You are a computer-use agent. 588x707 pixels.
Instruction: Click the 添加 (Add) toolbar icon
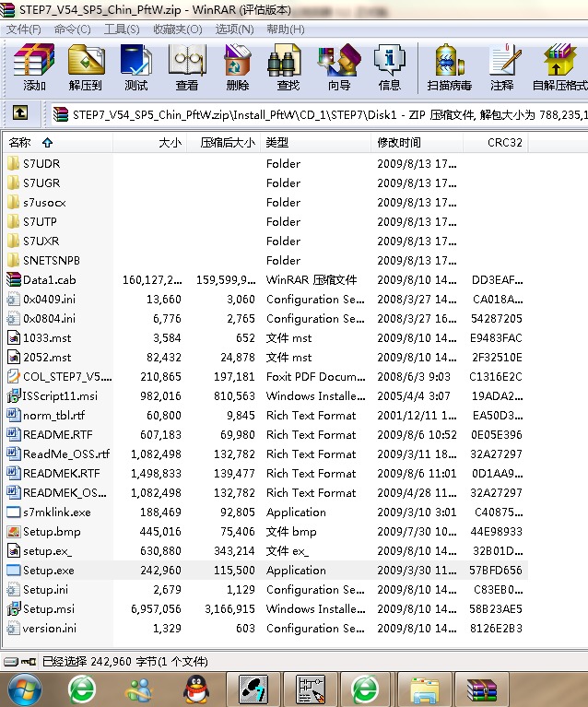(34, 67)
